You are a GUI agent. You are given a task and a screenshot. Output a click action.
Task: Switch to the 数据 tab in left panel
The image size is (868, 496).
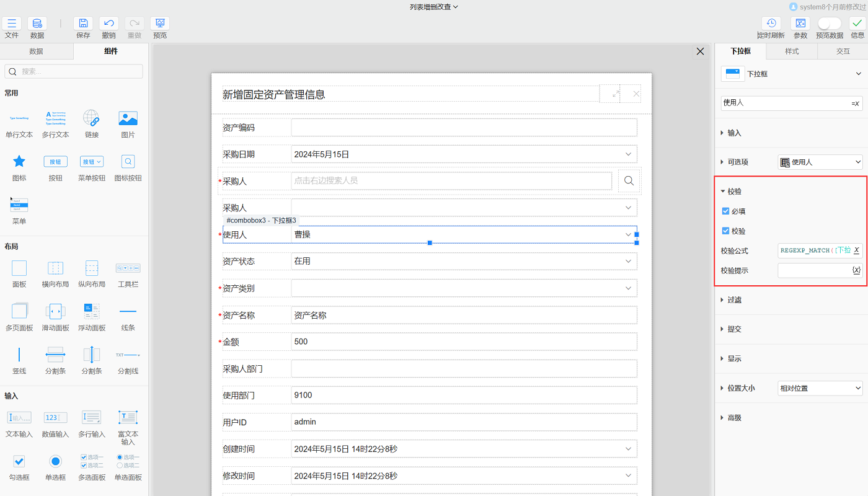37,51
